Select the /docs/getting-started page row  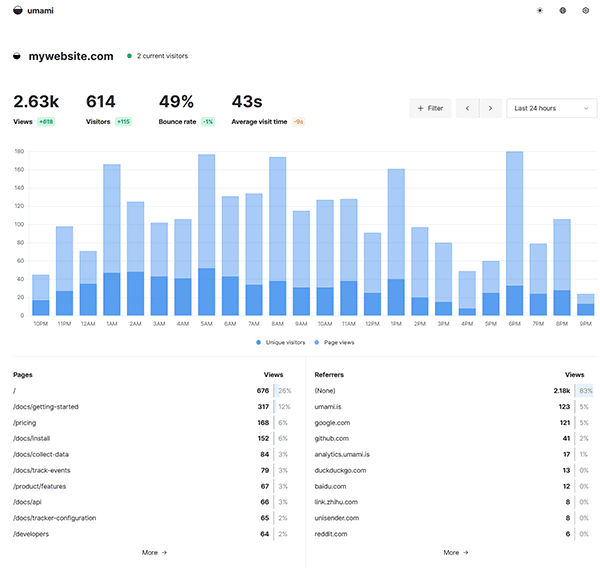click(x=152, y=407)
